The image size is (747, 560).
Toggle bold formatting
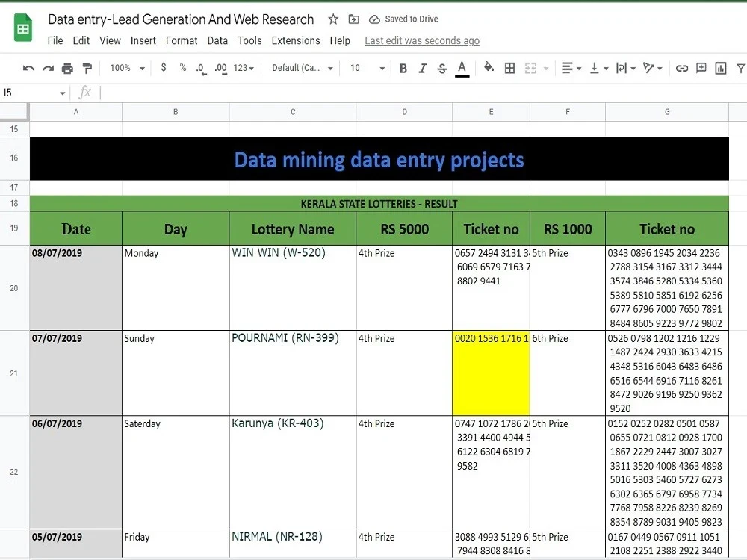pyautogui.click(x=403, y=68)
